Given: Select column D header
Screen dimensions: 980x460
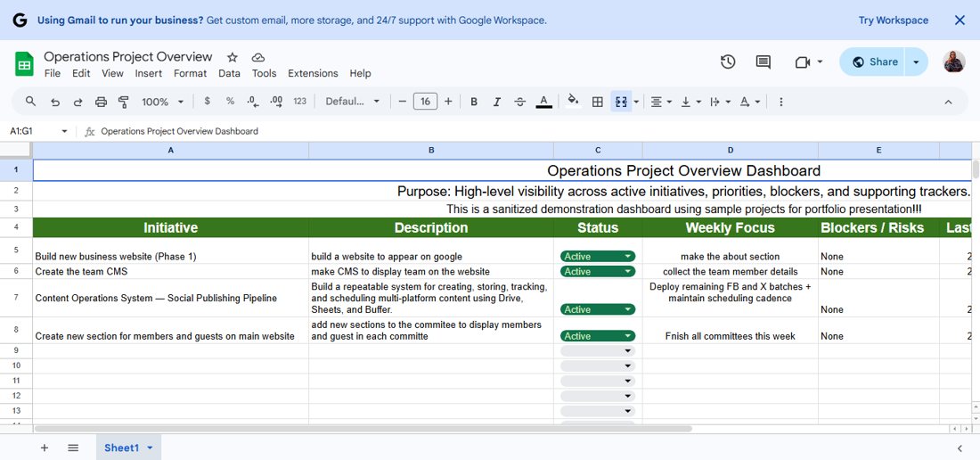Looking at the screenshot, I should point(730,150).
